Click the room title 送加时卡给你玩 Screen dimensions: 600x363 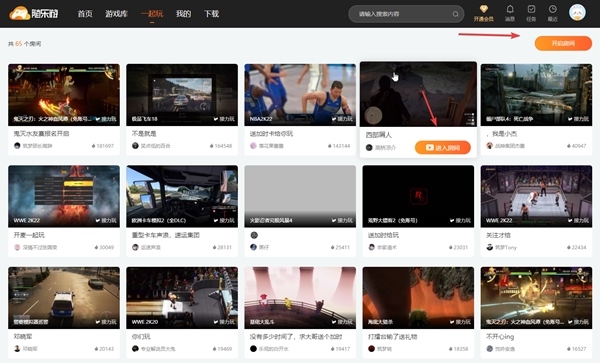[x=271, y=133]
